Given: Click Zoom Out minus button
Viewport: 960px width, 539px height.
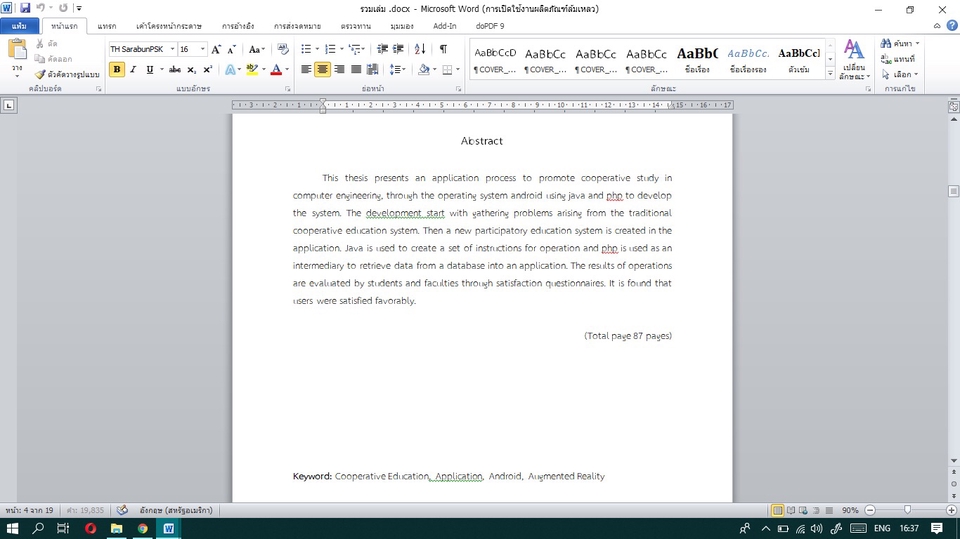Looking at the screenshot, I should pos(870,510).
